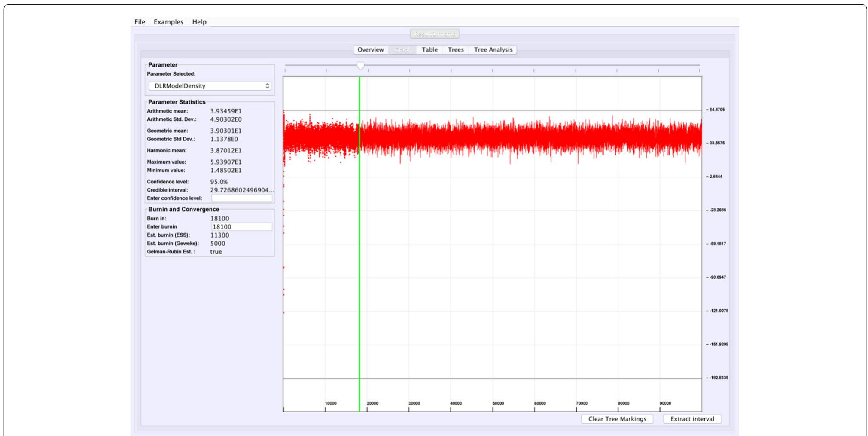Open the DLRModelDensity parameter dropdown
The width and height of the screenshot is (868, 436).
tap(209, 85)
